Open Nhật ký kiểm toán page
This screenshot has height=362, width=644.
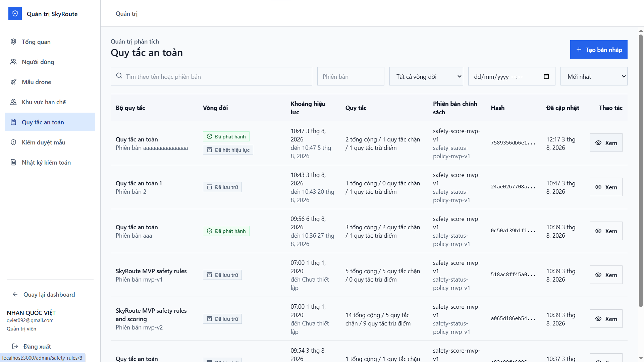[50, 162]
